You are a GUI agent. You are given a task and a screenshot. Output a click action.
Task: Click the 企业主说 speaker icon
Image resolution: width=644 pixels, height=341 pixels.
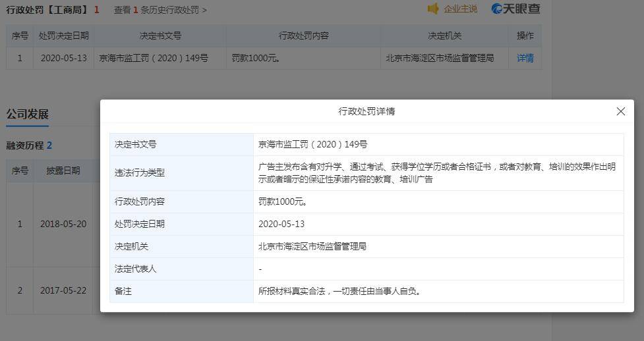(433, 9)
